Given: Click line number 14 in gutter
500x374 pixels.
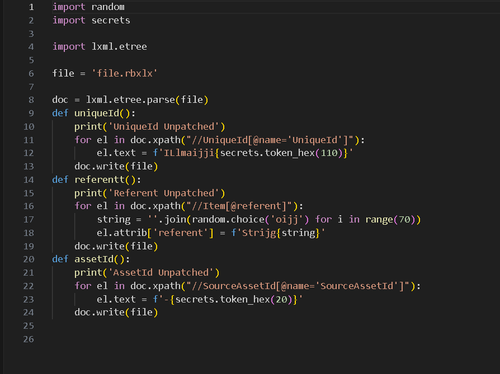Looking at the screenshot, I should point(29,180).
